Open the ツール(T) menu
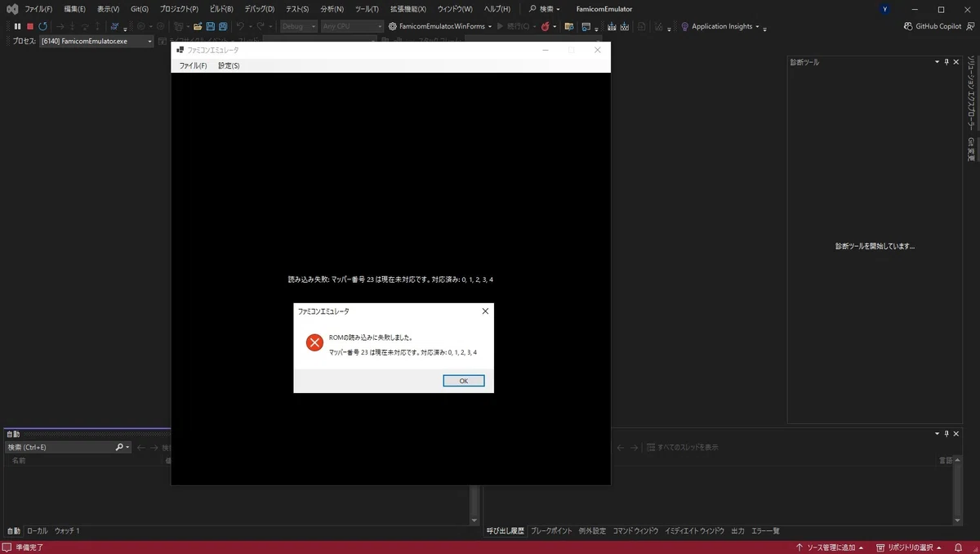The height and width of the screenshot is (554, 980). click(x=367, y=9)
